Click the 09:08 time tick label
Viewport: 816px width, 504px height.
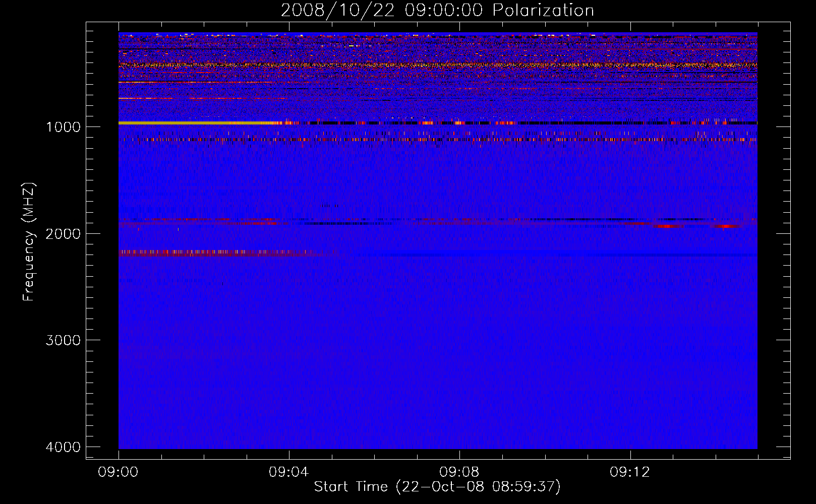tap(459, 472)
